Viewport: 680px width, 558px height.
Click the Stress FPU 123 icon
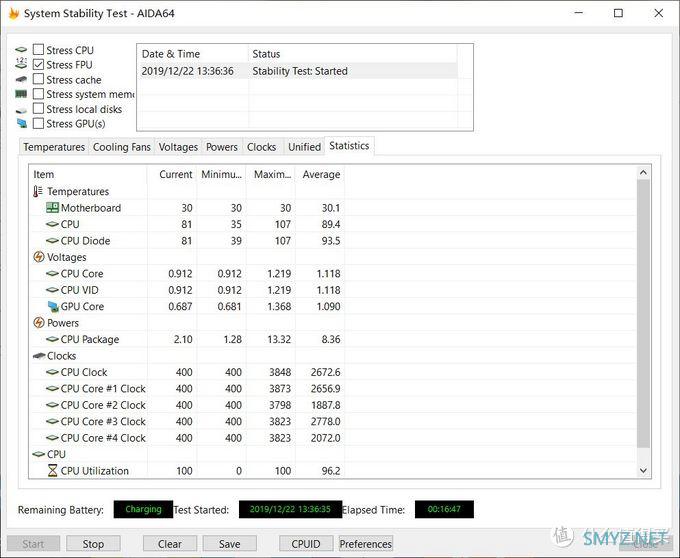click(x=21, y=63)
